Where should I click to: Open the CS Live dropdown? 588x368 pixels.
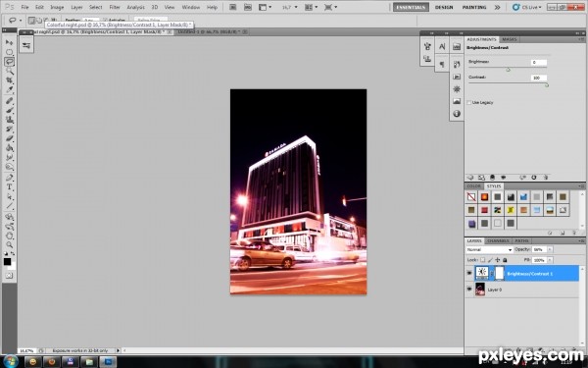coord(527,7)
